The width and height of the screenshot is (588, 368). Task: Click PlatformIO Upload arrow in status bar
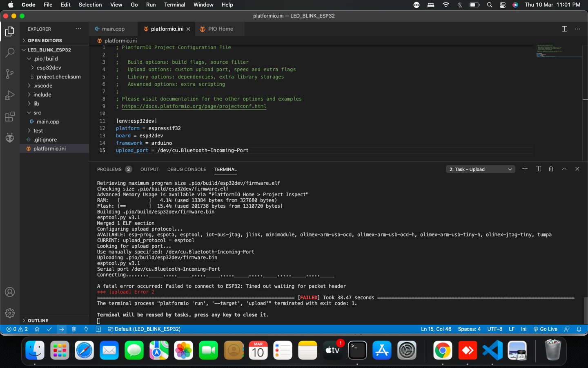pyautogui.click(x=62, y=329)
